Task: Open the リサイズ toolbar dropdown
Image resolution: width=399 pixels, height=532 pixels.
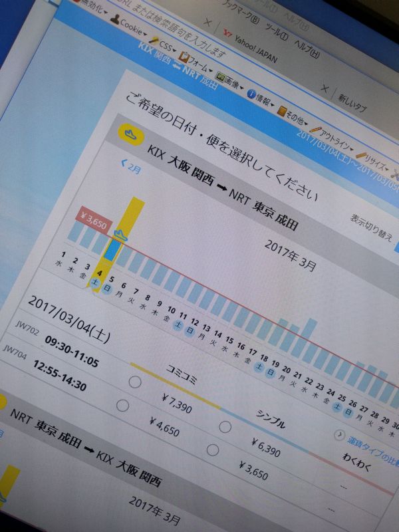Action: pos(372,162)
